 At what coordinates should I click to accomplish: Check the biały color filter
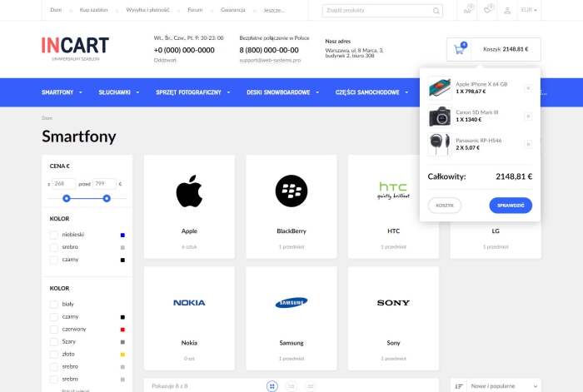[54, 305]
